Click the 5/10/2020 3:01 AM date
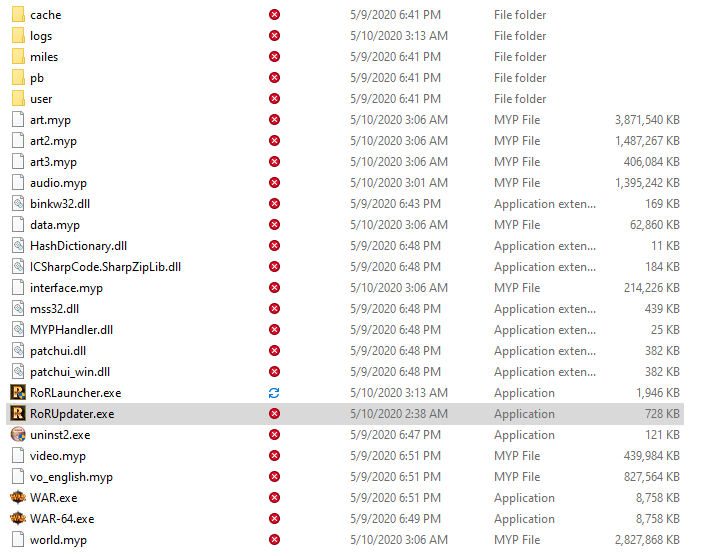Image resolution: width=720 pixels, height=556 pixels. [x=399, y=183]
